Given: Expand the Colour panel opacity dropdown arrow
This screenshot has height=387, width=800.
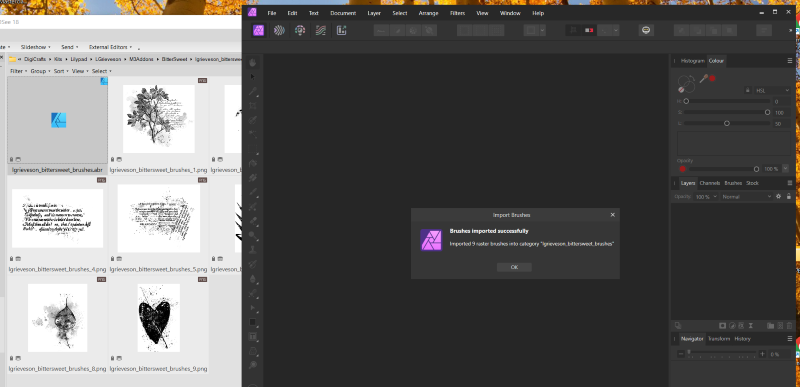Looking at the screenshot, I should click(785, 169).
